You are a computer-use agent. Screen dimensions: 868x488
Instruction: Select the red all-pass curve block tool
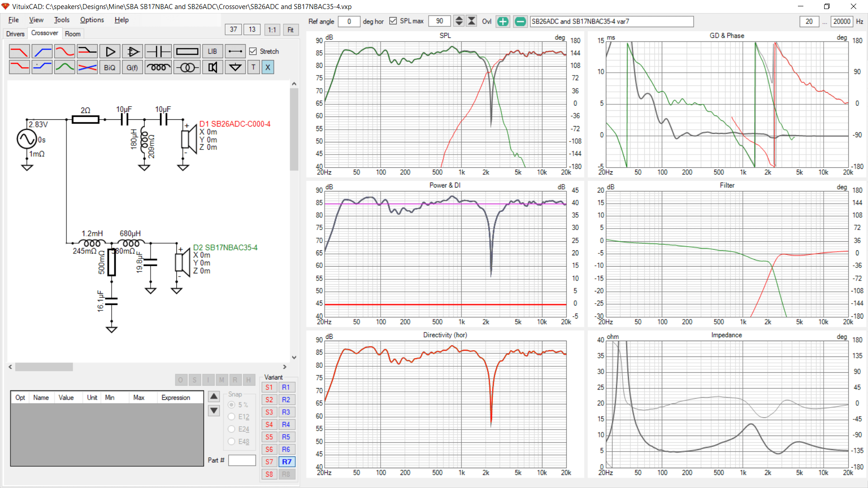click(x=65, y=52)
